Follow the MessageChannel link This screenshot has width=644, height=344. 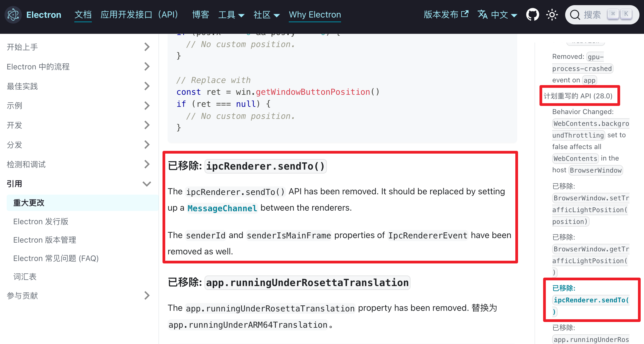pos(222,208)
